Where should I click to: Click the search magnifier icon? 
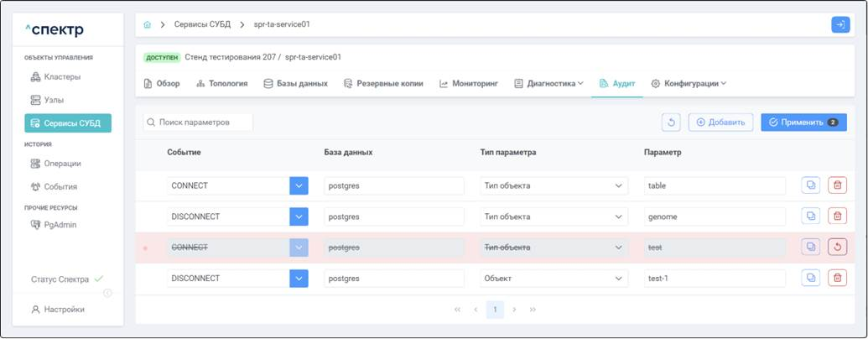point(151,123)
